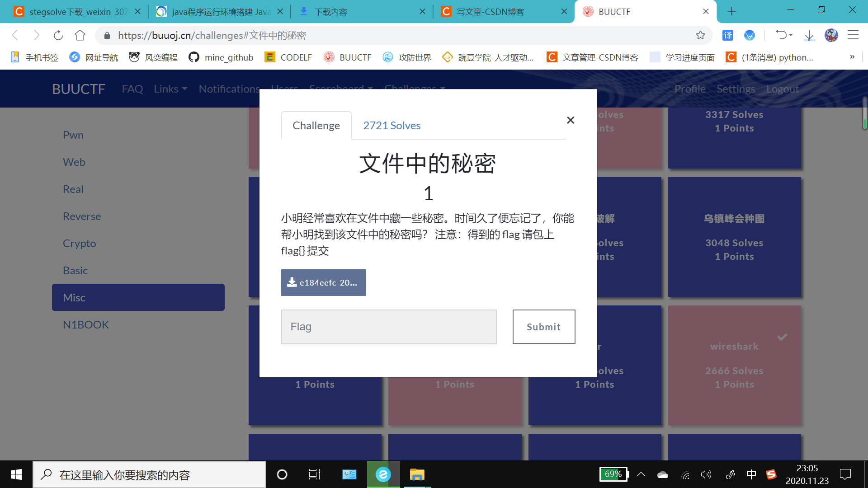This screenshot has width=868, height=488.
Task: Open File Explorer from taskbar
Action: 417,474
